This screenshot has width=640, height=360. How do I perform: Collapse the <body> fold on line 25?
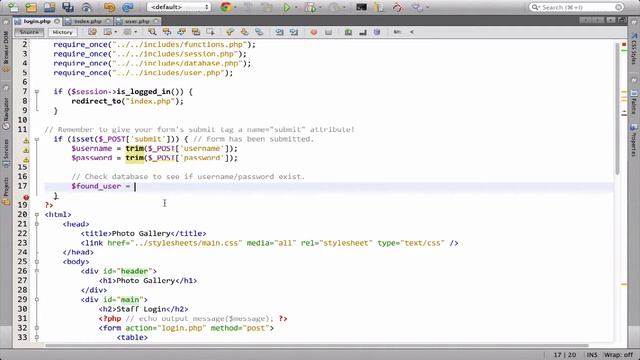(x=37, y=262)
